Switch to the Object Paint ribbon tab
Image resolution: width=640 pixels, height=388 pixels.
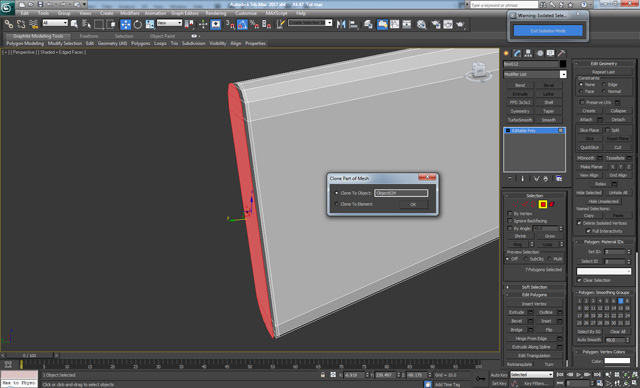point(162,36)
